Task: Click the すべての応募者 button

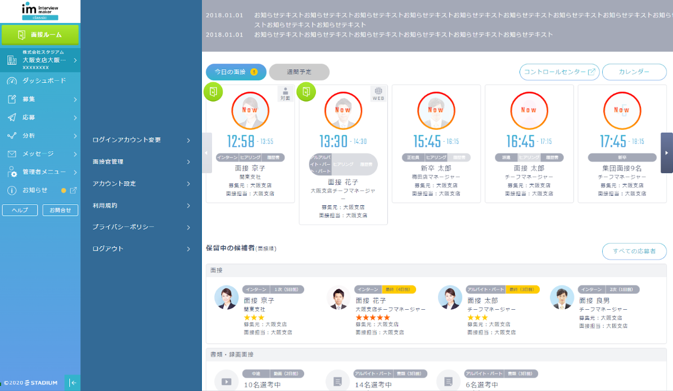Action: [x=634, y=251]
